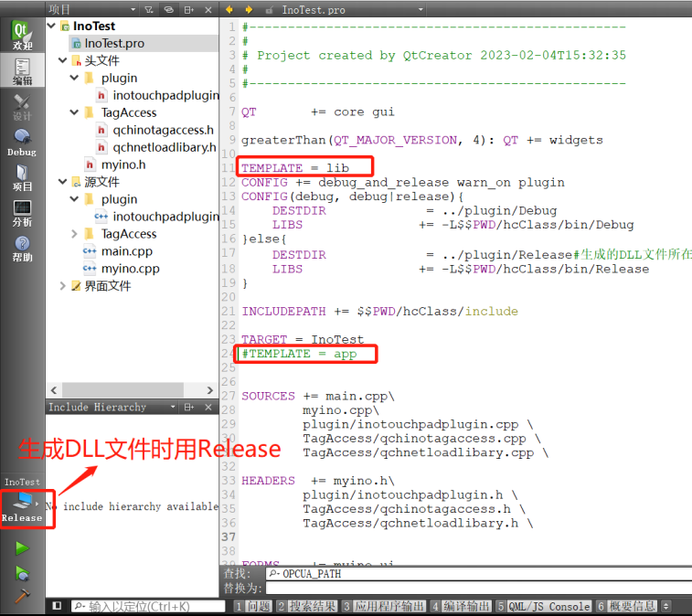The width and height of the screenshot is (692, 616).
Task: Open the 欢迎 (Welcome) mode
Action: (x=22, y=34)
